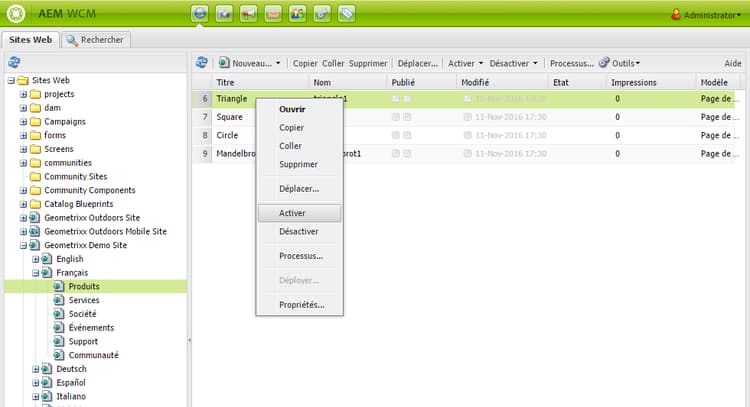Image resolution: width=750 pixels, height=407 pixels.
Task: Select the Español tree item
Action: point(71,383)
